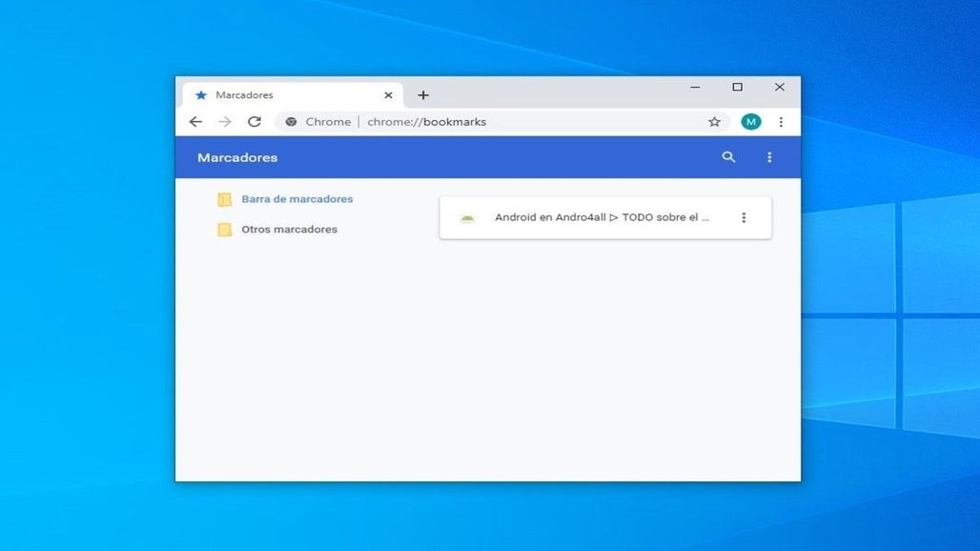Open the Otros marcadores folder
Viewport: 980px width, 551px height.
(289, 230)
